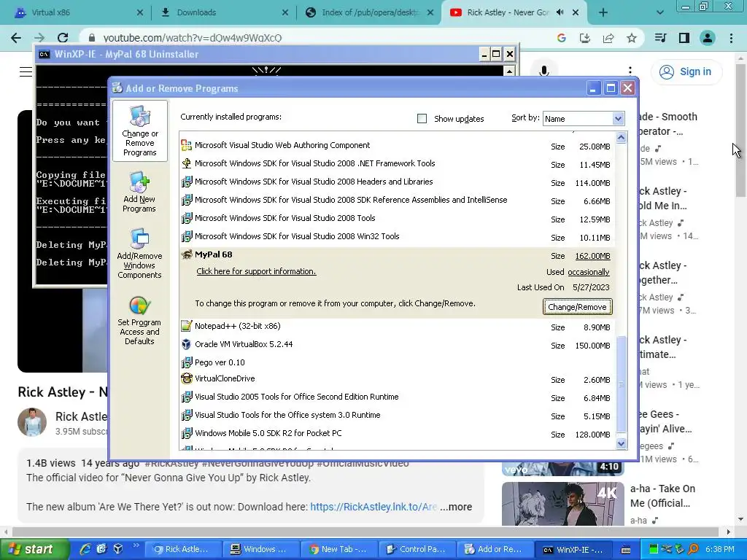
Task: Click the Pego ver 0.10 icon
Action: tap(186, 362)
